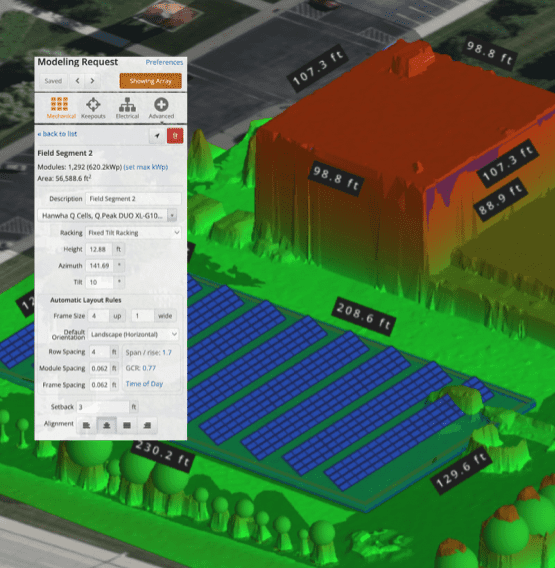Viewport: 555px width, 568px height.
Task: Open the Preferences link
Action: point(164,62)
